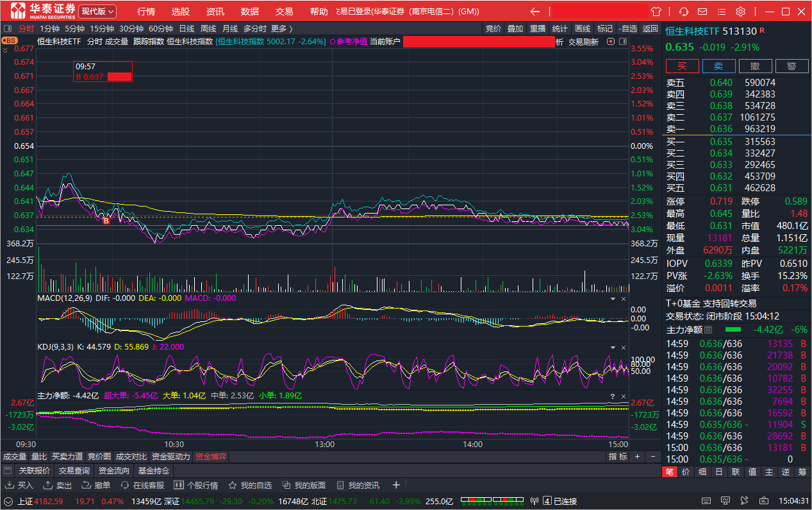Open the 现代版 version dropdown
Image resolution: width=812 pixels, height=510 pixels.
(97, 12)
